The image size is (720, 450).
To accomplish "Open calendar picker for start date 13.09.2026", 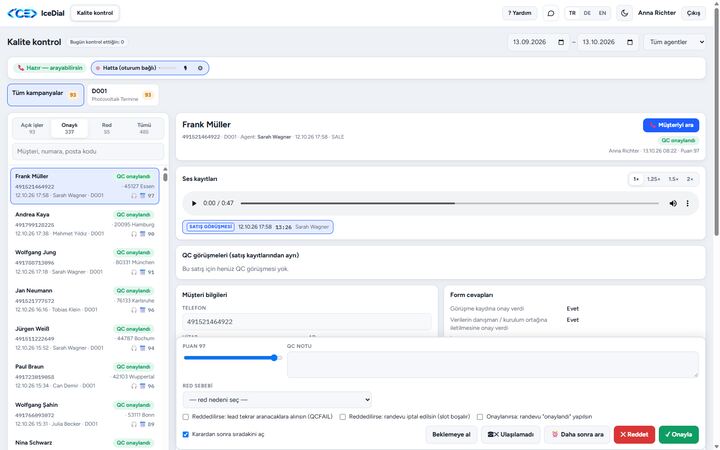I will tap(561, 42).
